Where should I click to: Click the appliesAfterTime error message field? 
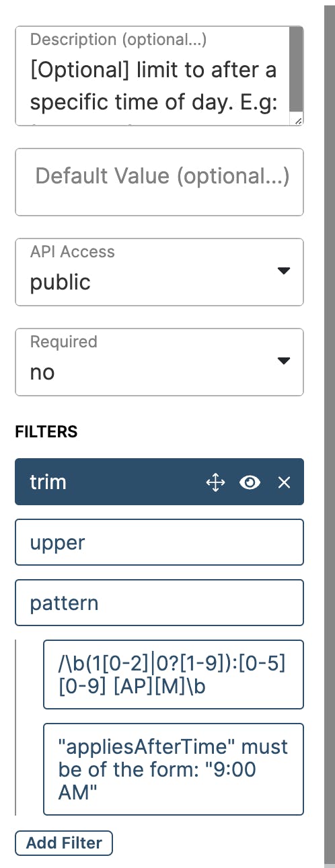point(174,769)
